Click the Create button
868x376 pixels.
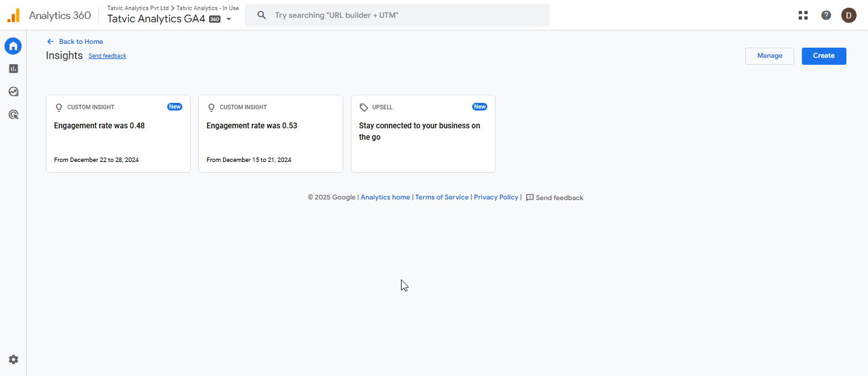824,56
